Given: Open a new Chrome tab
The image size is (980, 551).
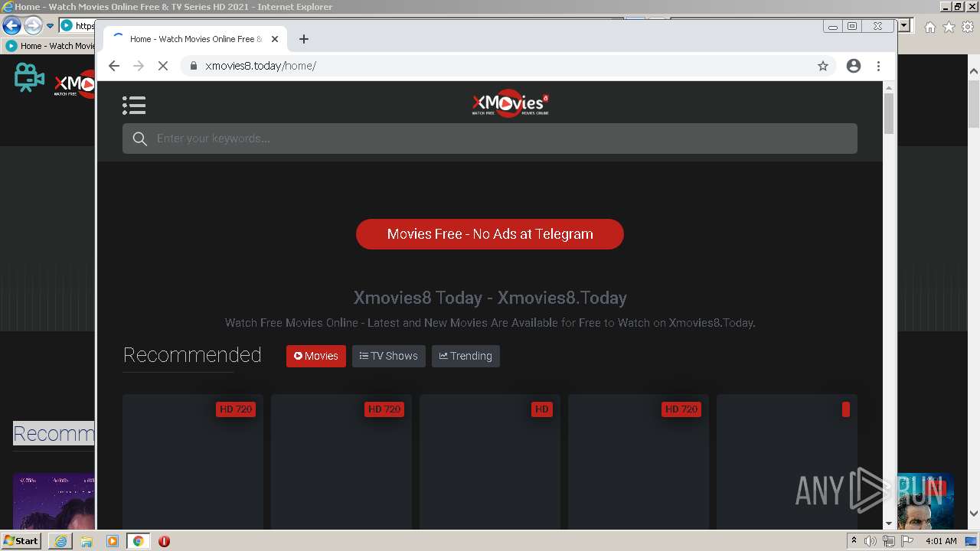Looking at the screenshot, I should 304,39.
